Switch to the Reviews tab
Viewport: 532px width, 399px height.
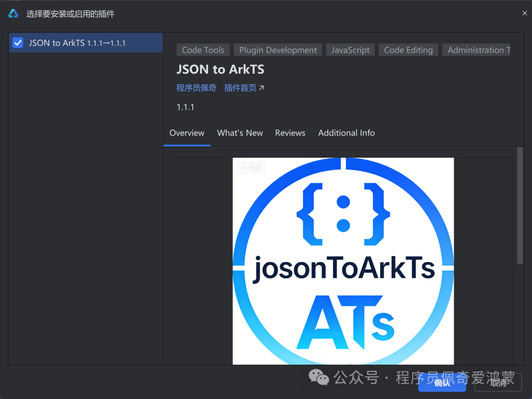click(290, 133)
